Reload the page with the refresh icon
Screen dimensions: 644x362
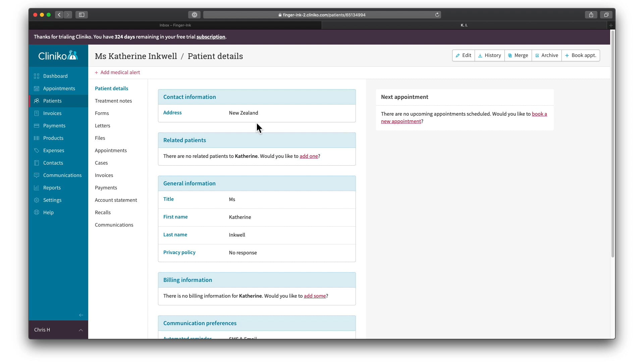point(437,15)
